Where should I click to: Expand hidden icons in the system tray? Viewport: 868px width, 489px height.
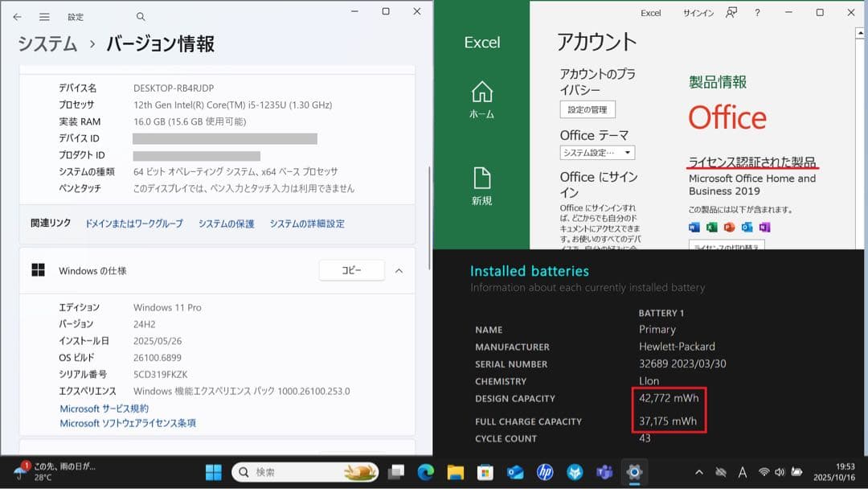point(698,472)
